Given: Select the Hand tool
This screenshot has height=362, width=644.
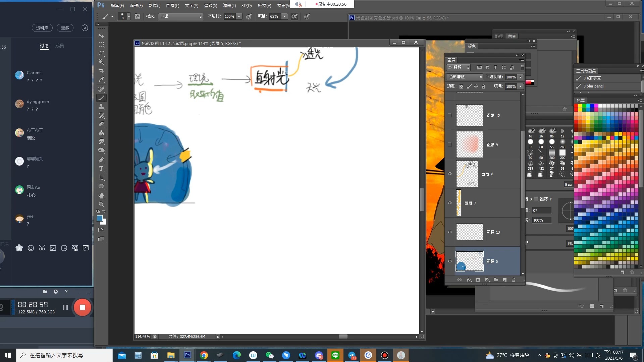Looking at the screenshot, I should coord(101,195).
